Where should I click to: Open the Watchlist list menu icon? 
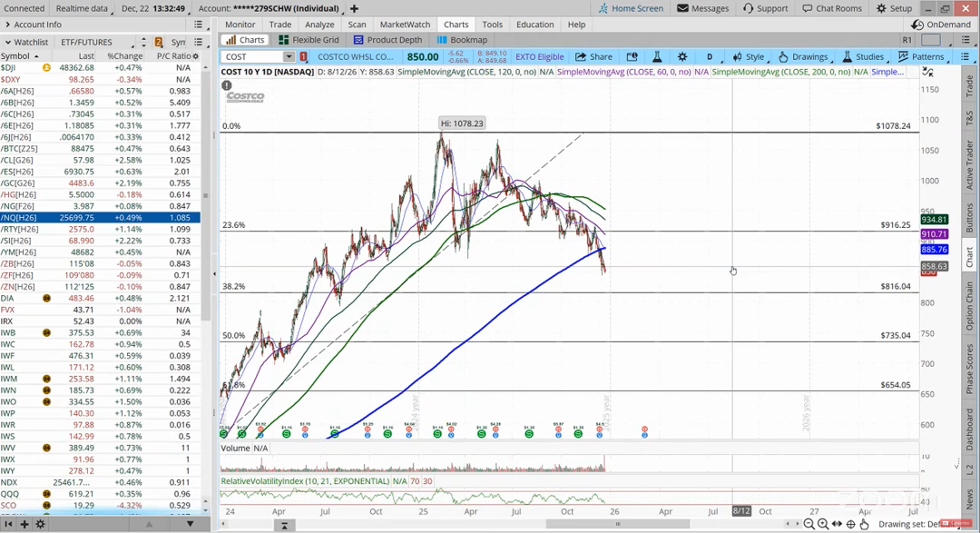198,42
